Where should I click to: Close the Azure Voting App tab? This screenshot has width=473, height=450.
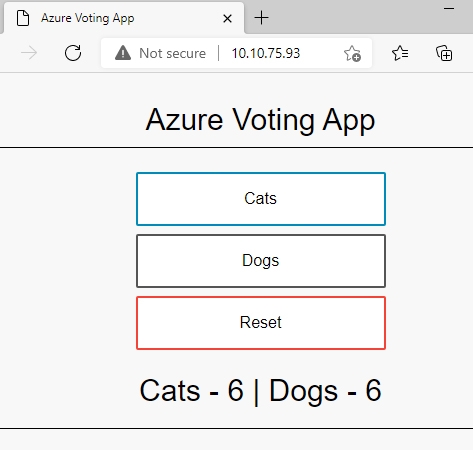227,18
